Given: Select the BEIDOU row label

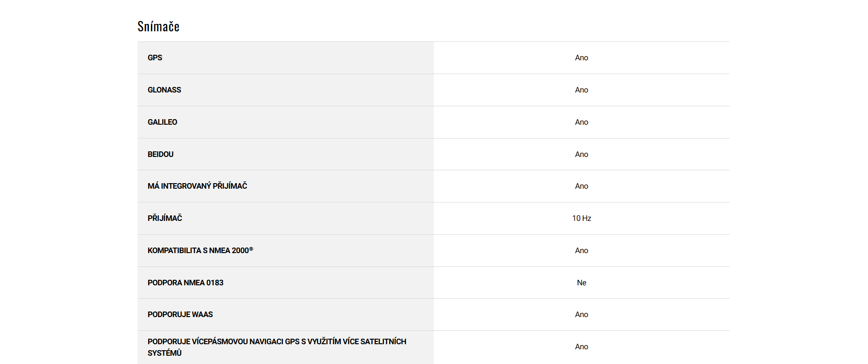Looking at the screenshot, I should pos(161,155).
